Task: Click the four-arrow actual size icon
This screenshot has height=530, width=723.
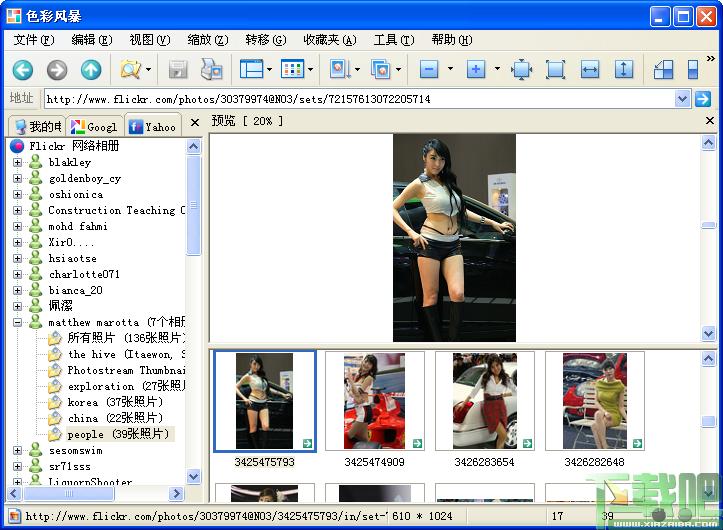Action: (522, 70)
